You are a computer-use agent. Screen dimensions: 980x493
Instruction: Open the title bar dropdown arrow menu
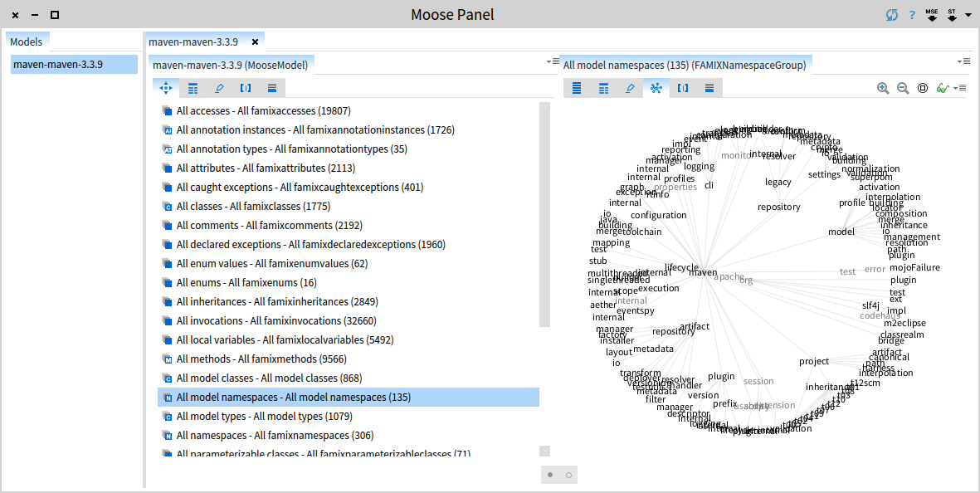pos(968,16)
